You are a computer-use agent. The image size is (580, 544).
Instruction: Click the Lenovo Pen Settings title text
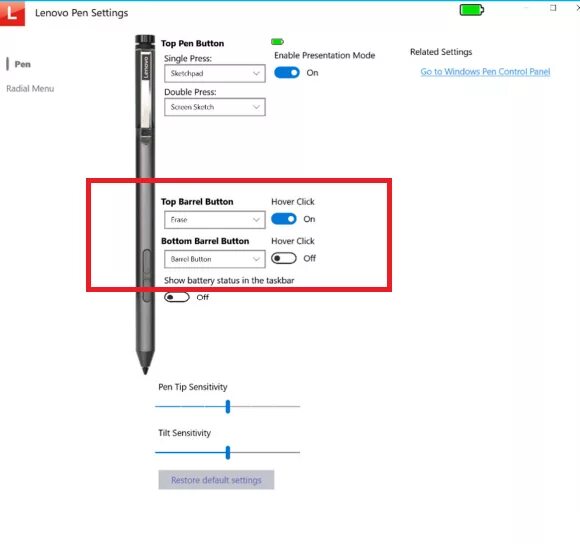tap(82, 13)
